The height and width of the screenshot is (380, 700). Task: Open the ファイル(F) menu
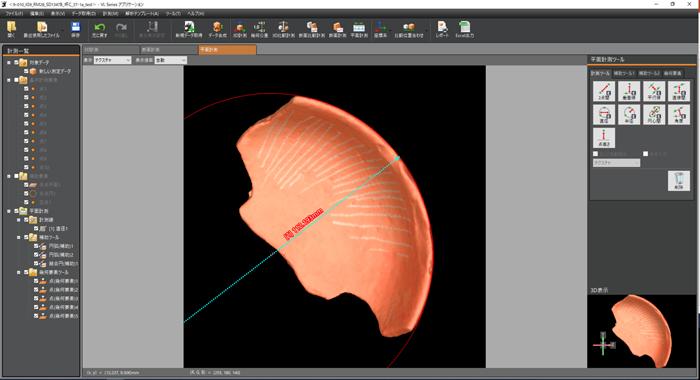tap(14, 14)
